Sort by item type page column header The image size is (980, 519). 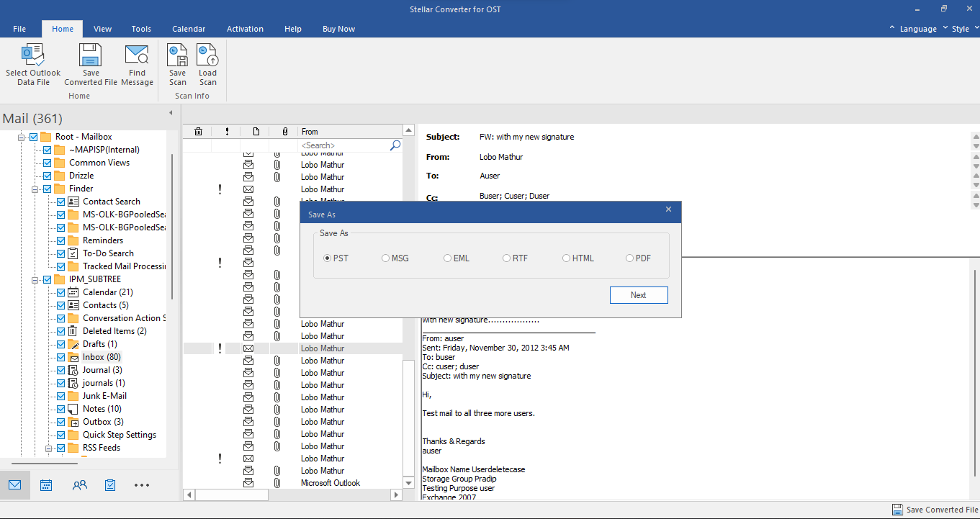256,132
